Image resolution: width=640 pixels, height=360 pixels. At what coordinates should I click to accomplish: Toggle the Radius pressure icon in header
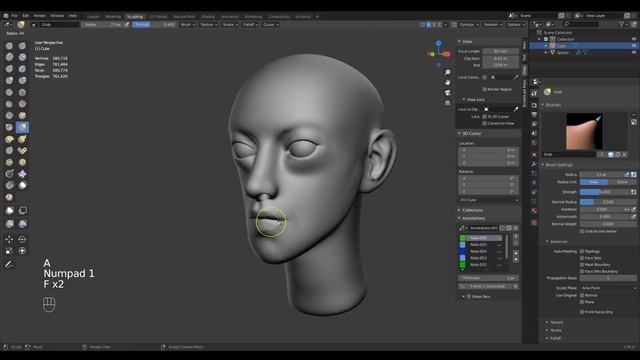[127, 24]
